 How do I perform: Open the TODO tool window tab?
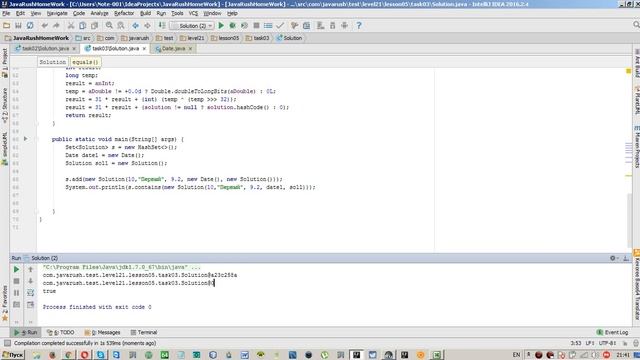[x=61, y=333]
